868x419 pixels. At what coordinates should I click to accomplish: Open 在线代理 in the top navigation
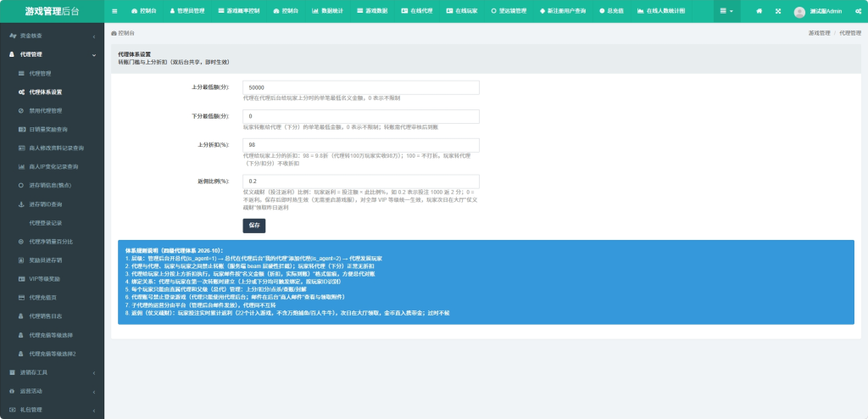417,11
